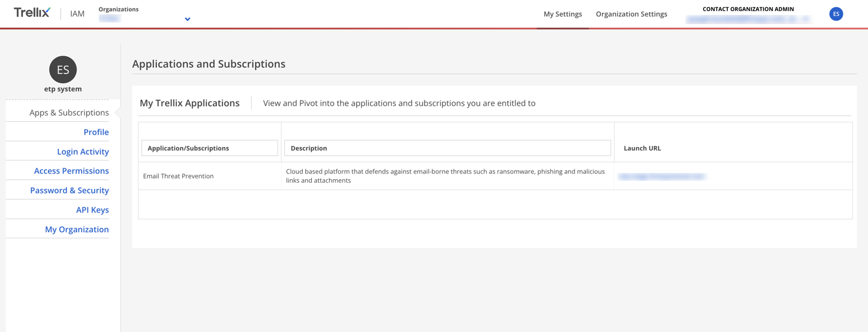Click the contact organization admin email

coord(748,19)
